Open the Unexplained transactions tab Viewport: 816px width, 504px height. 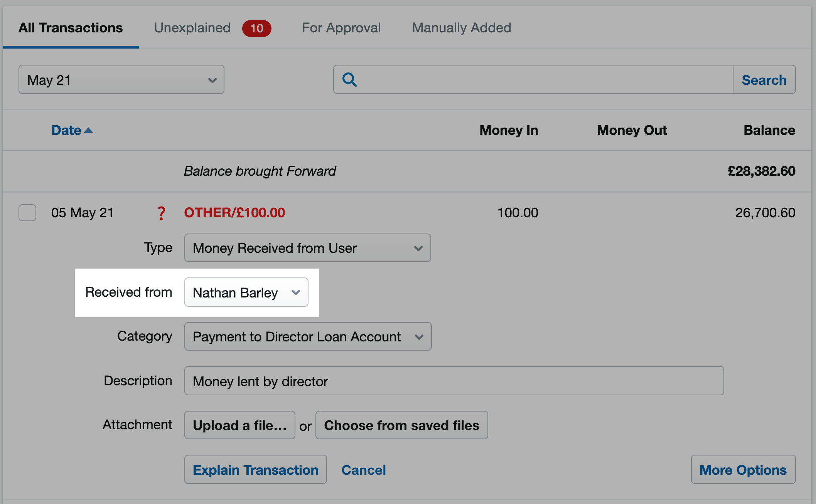pyautogui.click(x=192, y=28)
